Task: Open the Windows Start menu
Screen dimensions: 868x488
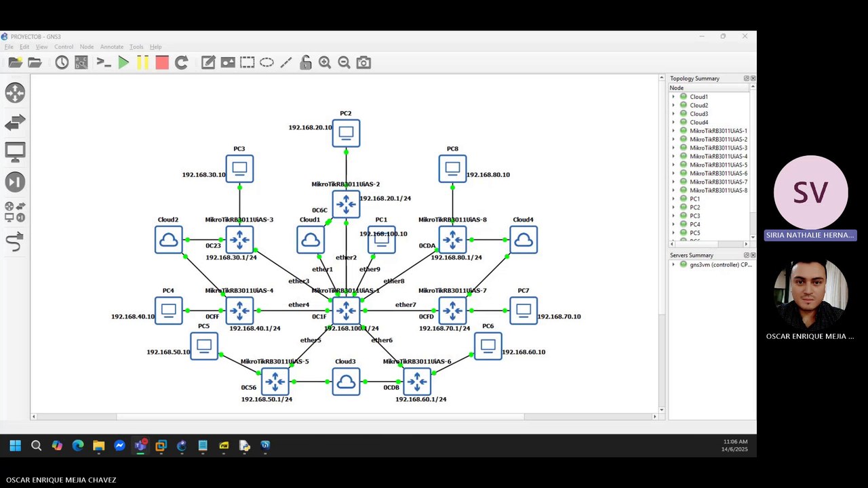Action: coord(15,445)
